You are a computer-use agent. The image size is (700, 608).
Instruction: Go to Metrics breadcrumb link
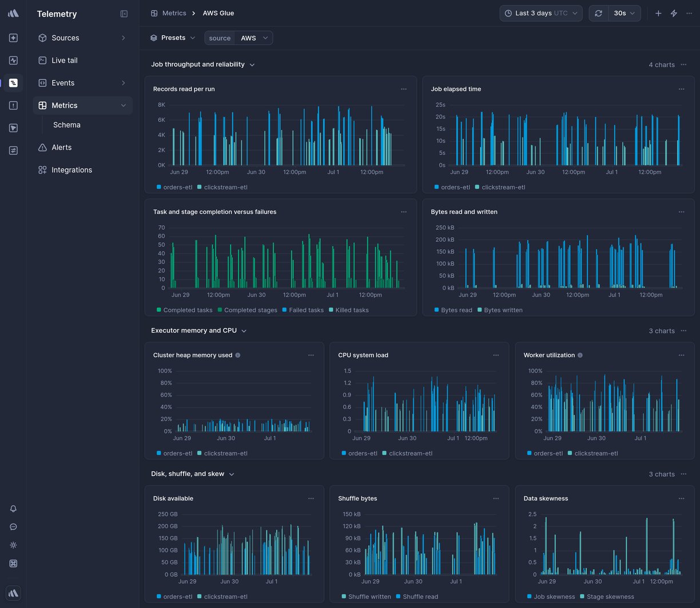click(x=174, y=13)
